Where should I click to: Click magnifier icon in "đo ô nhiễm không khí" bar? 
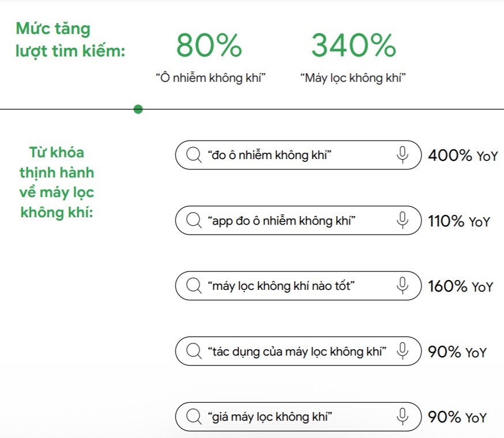pyautogui.click(x=194, y=155)
